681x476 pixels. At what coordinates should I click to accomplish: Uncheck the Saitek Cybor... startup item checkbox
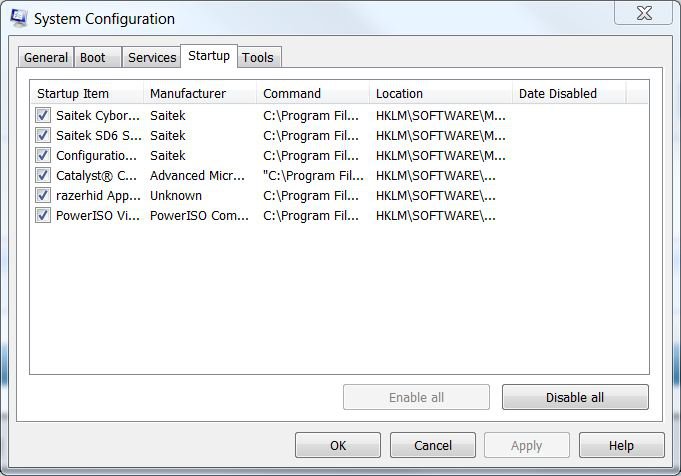click(x=43, y=115)
